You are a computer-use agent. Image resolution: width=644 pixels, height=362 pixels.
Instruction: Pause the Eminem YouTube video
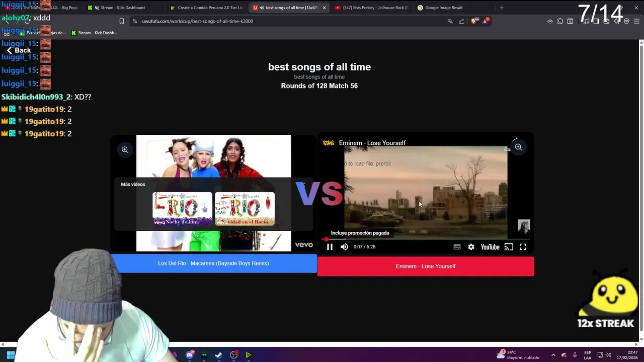point(330,247)
